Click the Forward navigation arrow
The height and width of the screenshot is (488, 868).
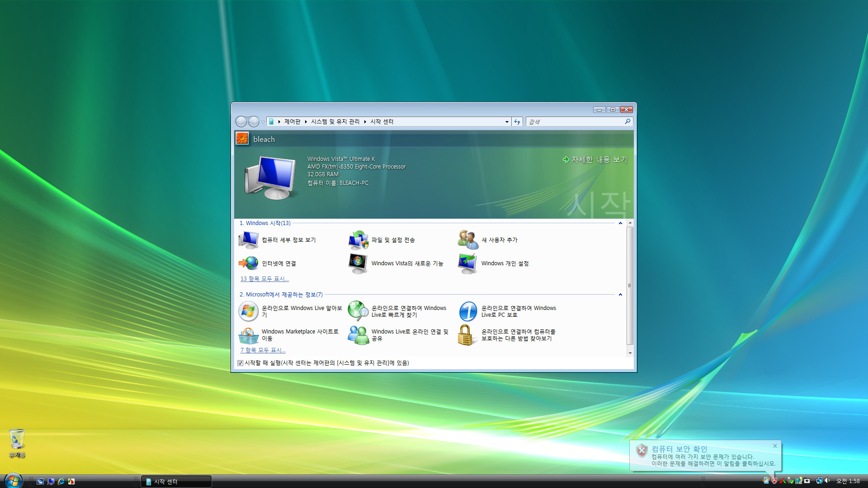254,122
